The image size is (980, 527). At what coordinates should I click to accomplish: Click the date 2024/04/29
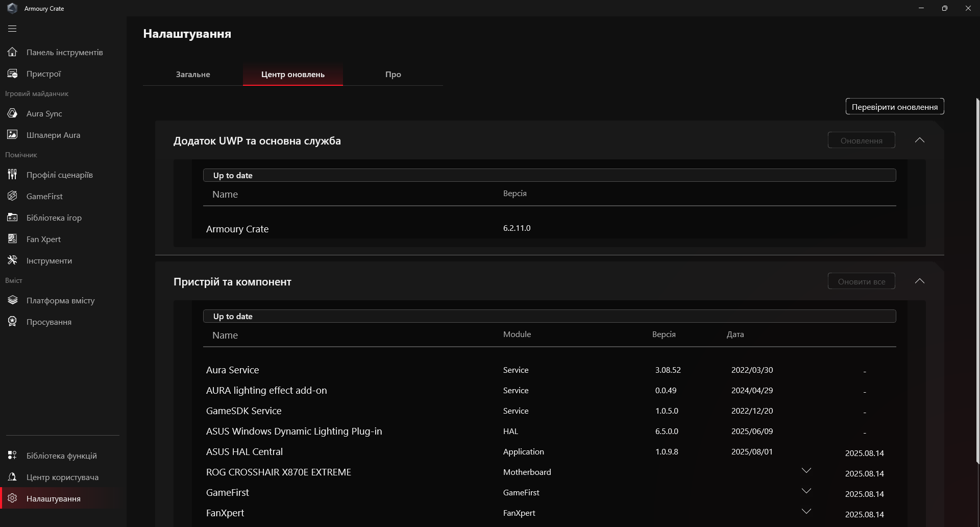(x=752, y=390)
